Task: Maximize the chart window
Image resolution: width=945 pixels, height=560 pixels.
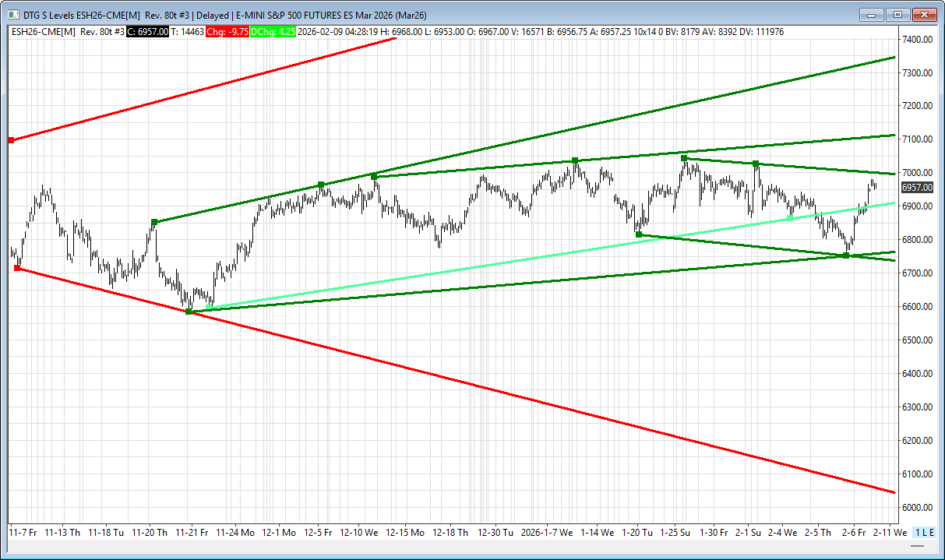Action: coord(898,14)
